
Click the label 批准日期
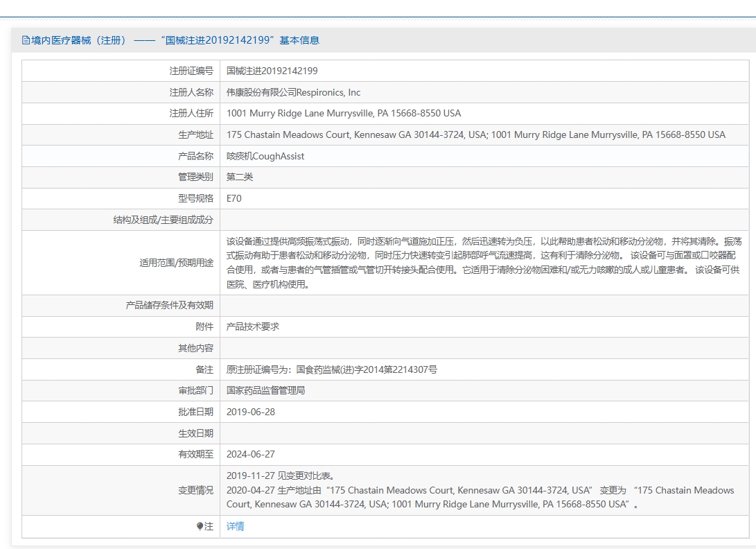pyautogui.click(x=195, y=412)
